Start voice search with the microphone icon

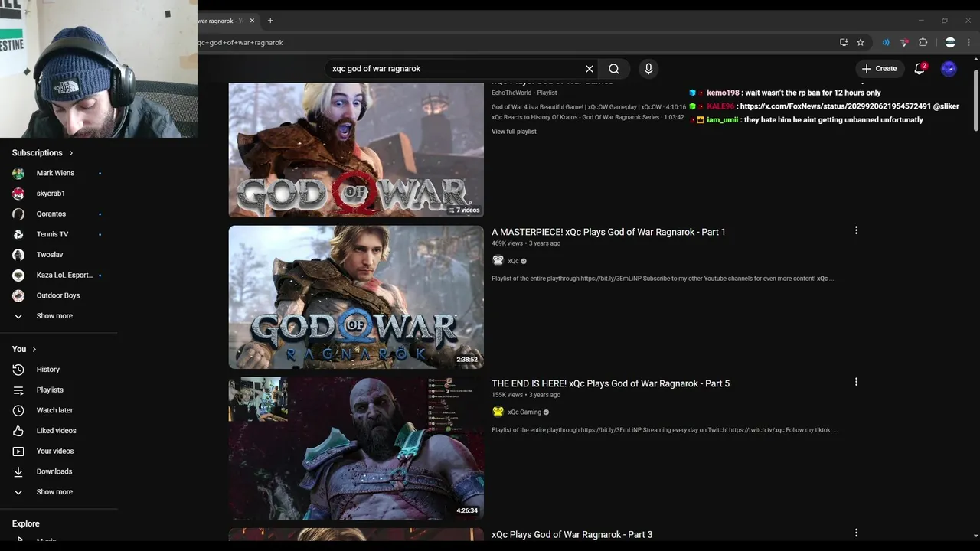pos(648,69)
